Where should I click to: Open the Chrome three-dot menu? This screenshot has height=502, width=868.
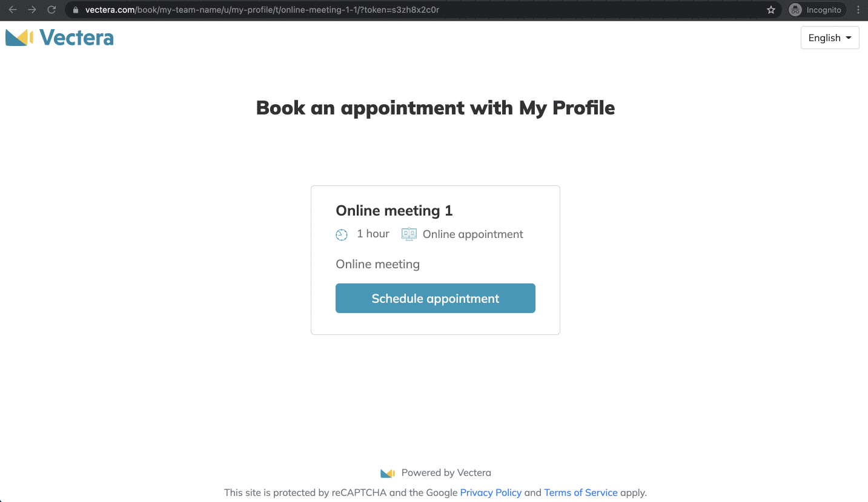tap(858, 10)
